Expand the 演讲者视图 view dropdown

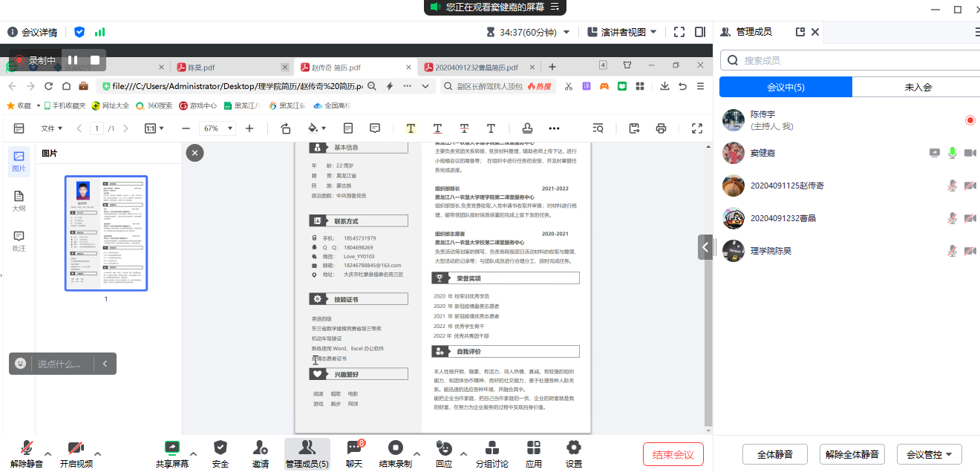pos(622,32)
